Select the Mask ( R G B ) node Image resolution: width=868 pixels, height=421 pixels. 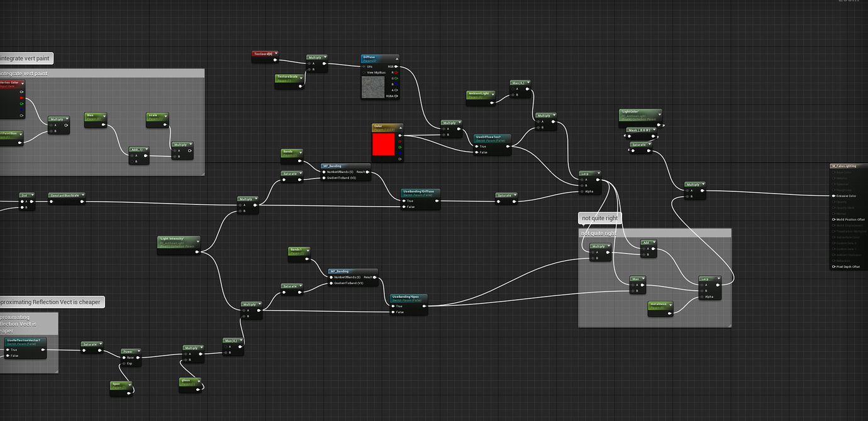640,130
